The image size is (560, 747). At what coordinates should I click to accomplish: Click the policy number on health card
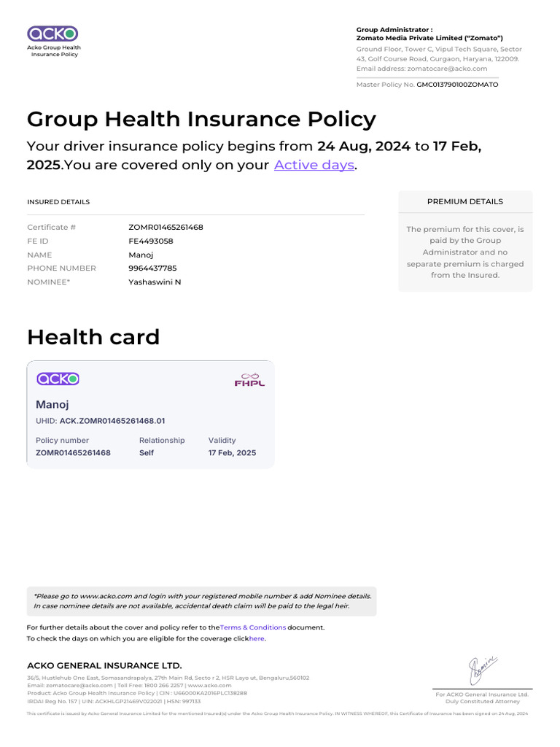click(x=73, y=453)
